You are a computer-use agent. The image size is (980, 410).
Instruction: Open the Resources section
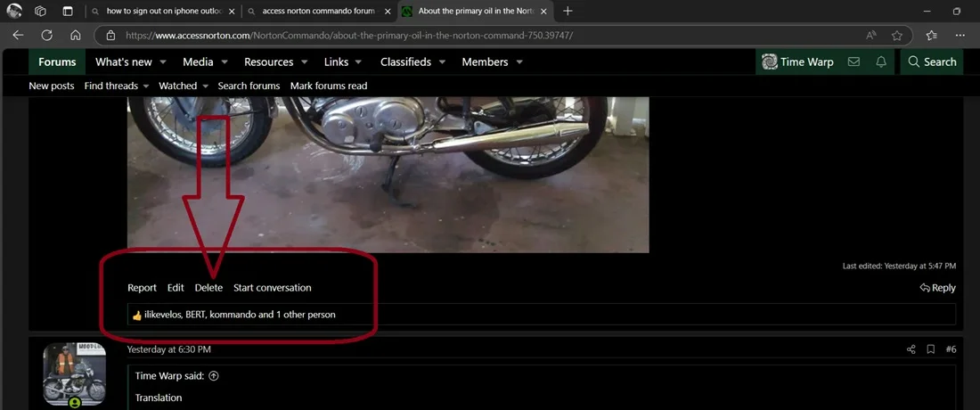(269, 61)
